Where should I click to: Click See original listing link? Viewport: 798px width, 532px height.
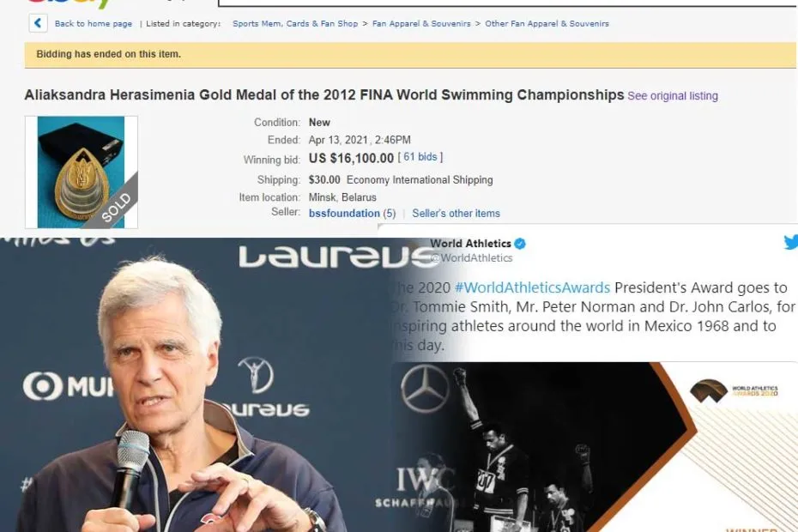click(673, 96)
